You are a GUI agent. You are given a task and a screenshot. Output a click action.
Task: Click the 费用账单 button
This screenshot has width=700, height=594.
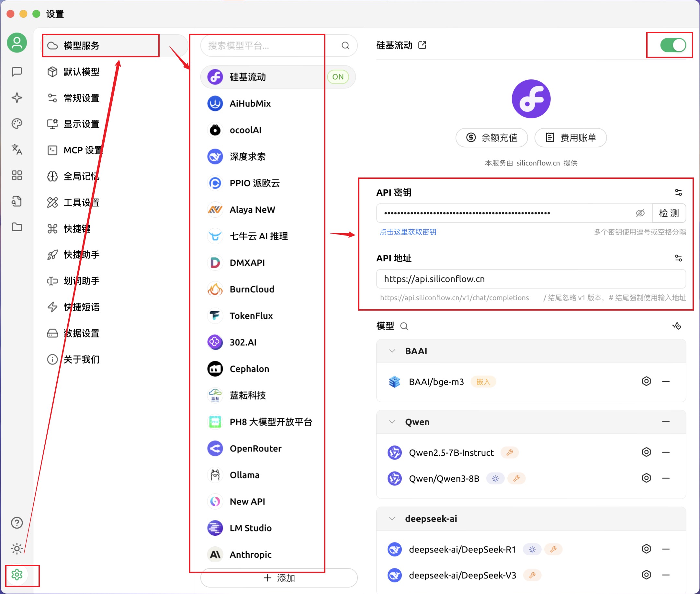point(570,137)
